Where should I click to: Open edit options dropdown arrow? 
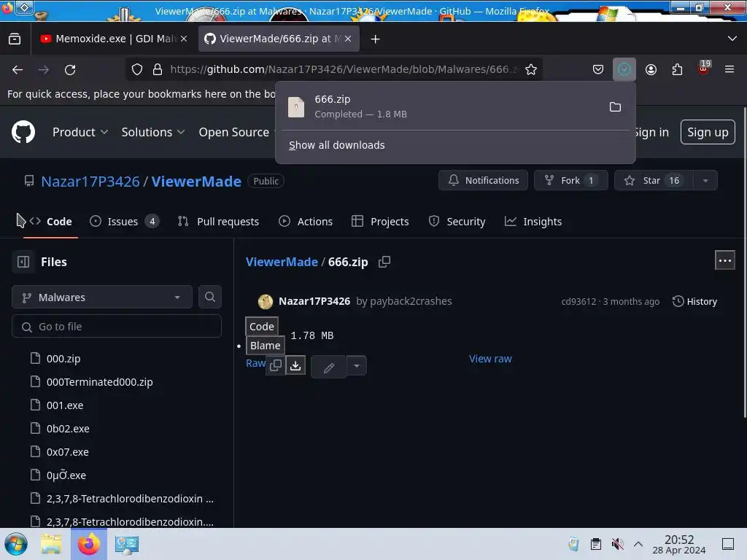(x=356, y=366)
